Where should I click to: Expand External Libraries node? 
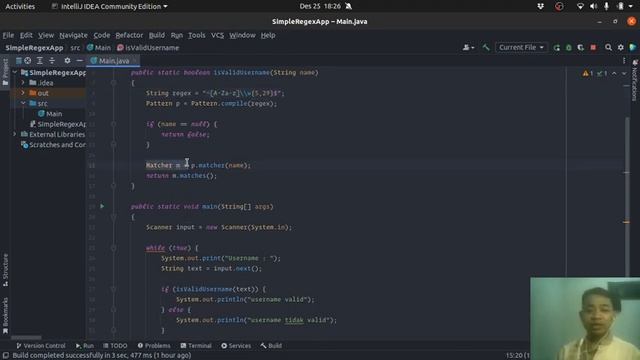coord(15,134)
